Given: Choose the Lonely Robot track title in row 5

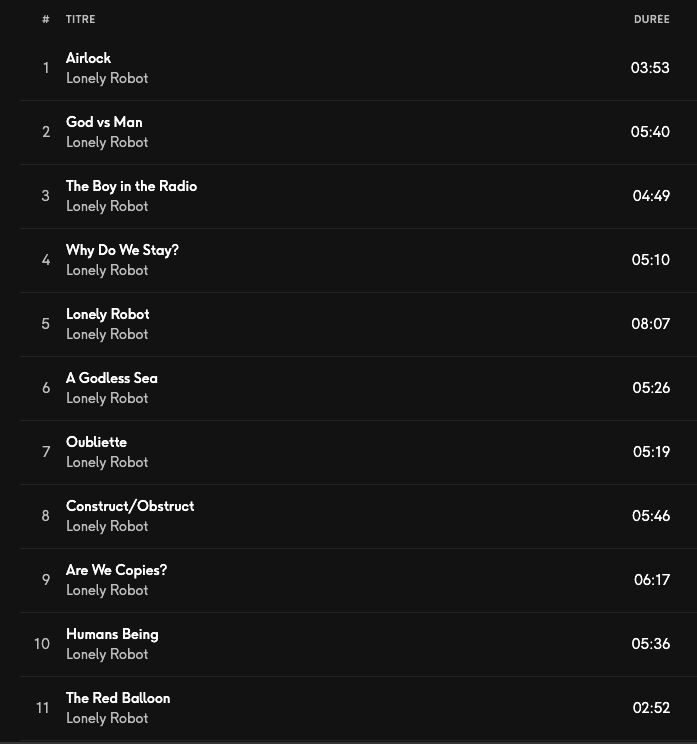Looking at the screenshot, I should pyautogui.click(x=107, y=314).
